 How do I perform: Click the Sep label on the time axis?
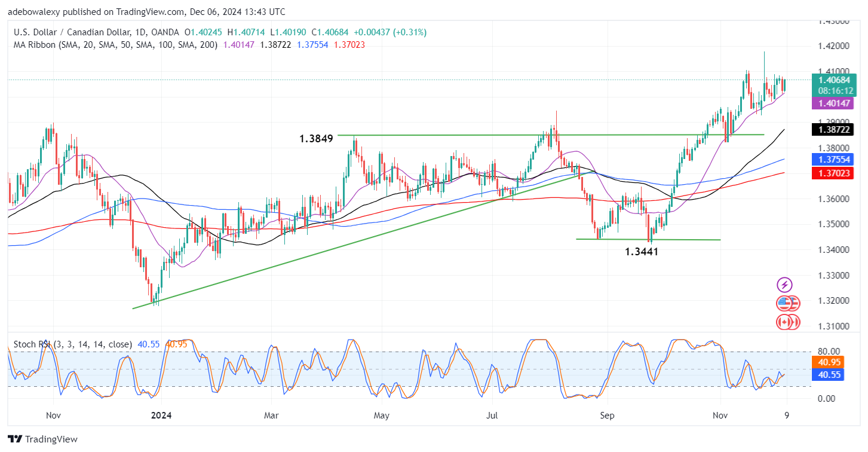[x=608, y=414]
